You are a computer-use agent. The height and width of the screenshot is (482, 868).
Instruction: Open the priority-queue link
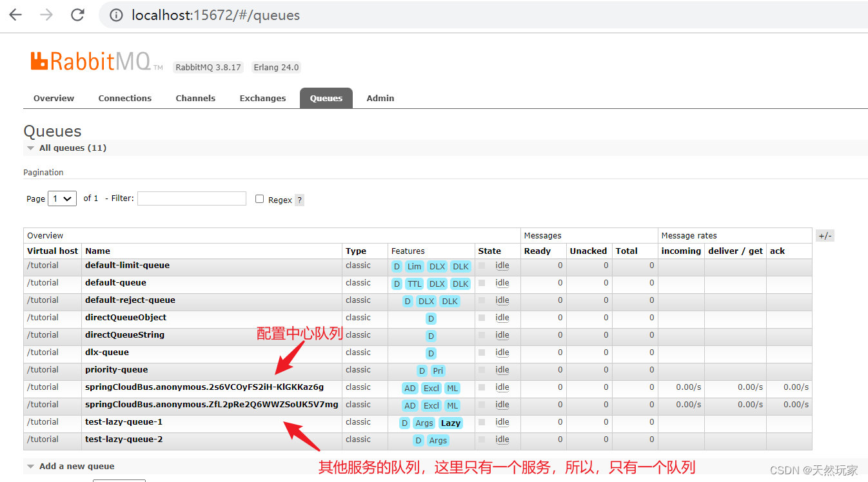pyautogui.click(x=117, y=369)
